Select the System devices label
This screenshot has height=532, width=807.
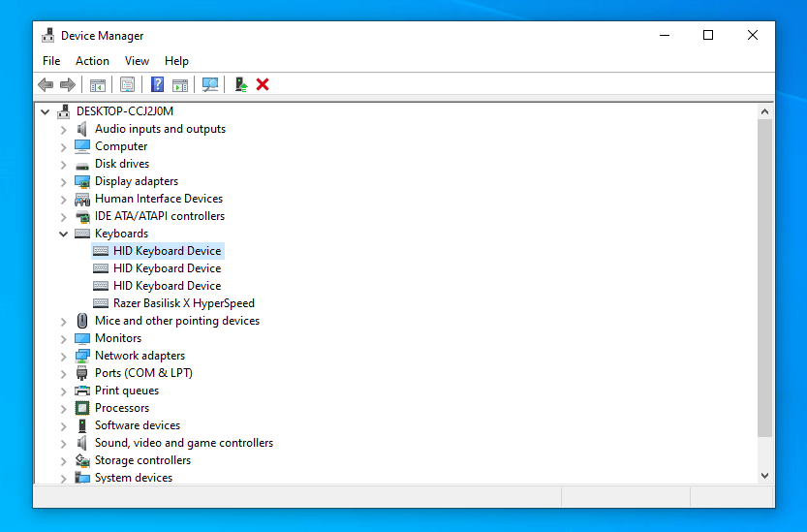(134, 478)
